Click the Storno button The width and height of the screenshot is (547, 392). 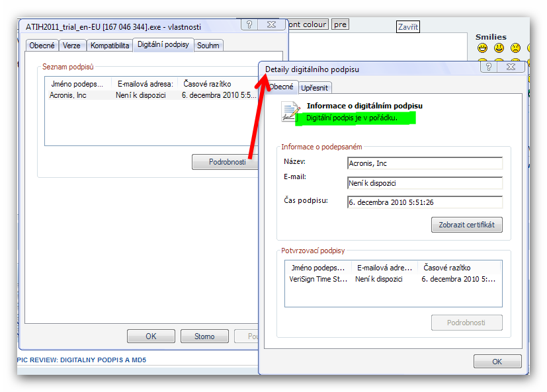204,336
